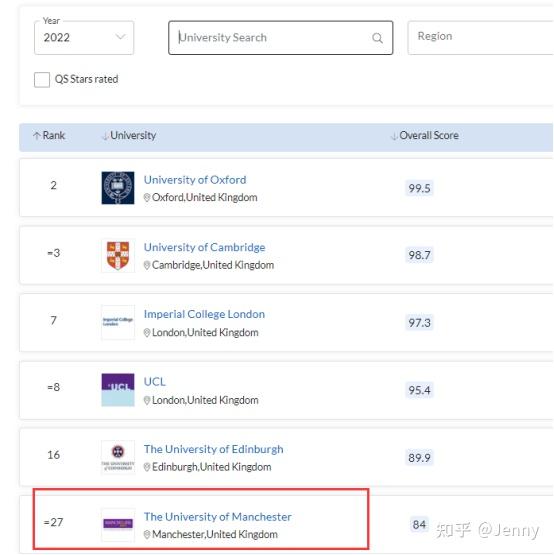Open the UCL link
The width and height of the screenshot is (554, 555).
tap(155, 382)
